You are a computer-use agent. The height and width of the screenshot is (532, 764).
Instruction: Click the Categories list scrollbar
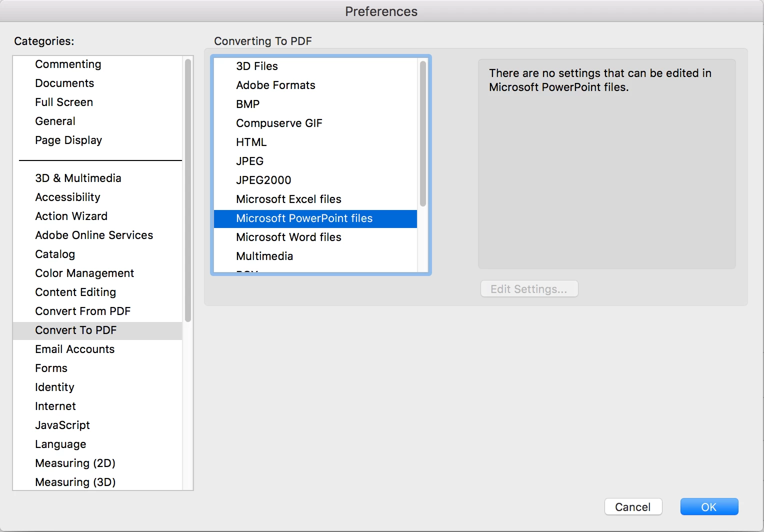[x=188, y=190]
